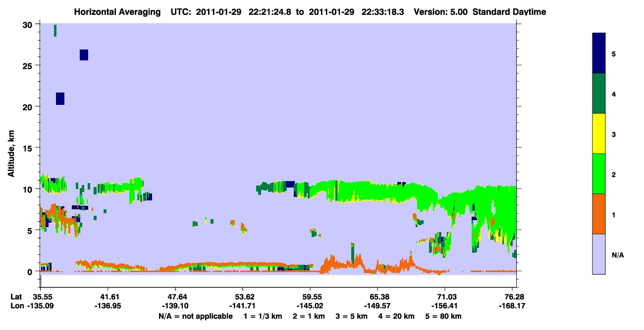The image size is (644, 330).
Task: Click the legend note '1 = 1/3 km'
Action: [263, 316]
